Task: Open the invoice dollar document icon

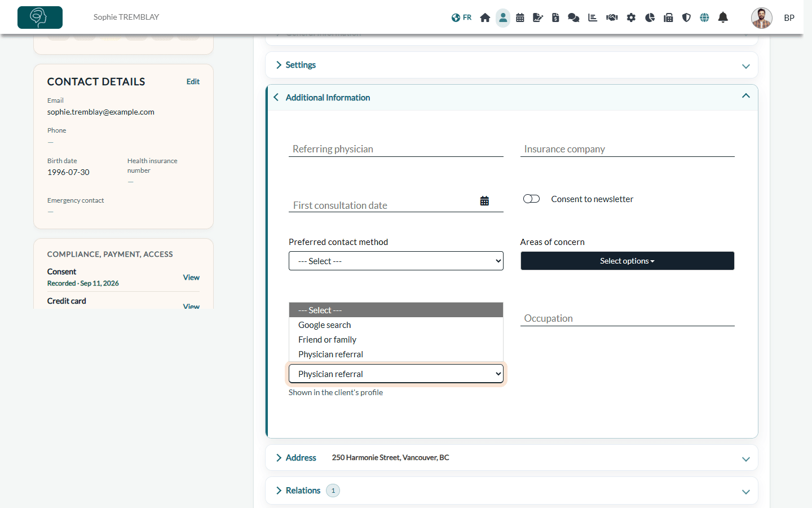Action: coord(555,17)
